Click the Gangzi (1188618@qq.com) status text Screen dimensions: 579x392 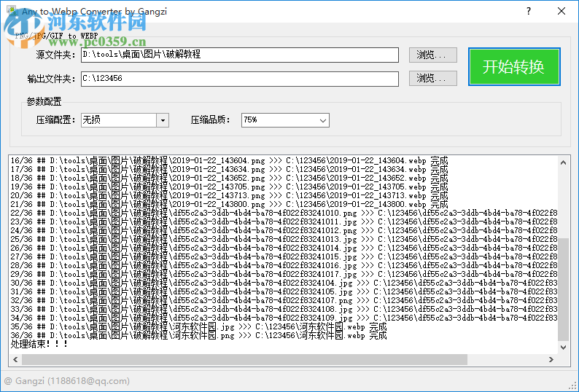[x=67, y=381]
